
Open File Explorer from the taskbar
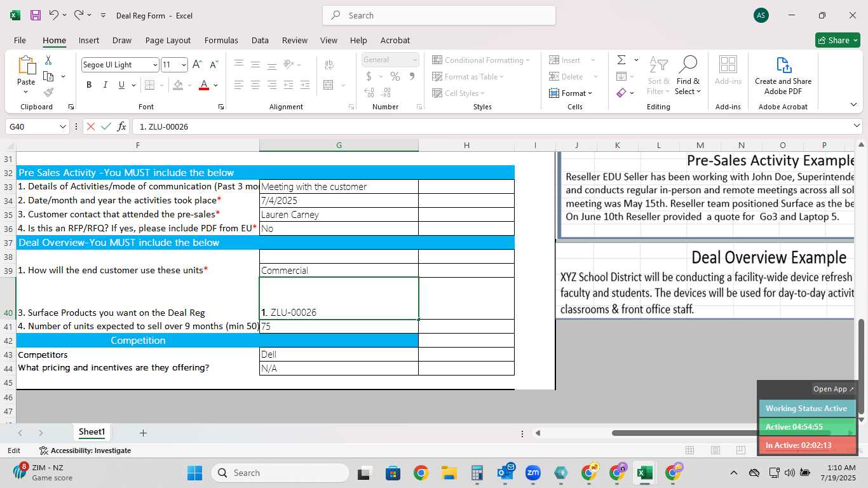[x=449, y=473]
